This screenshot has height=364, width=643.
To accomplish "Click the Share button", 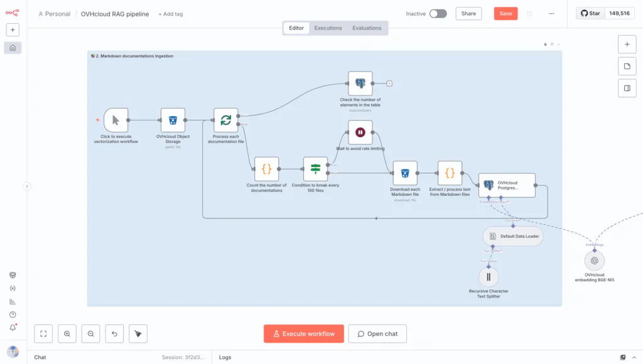I will pos(468,14).
